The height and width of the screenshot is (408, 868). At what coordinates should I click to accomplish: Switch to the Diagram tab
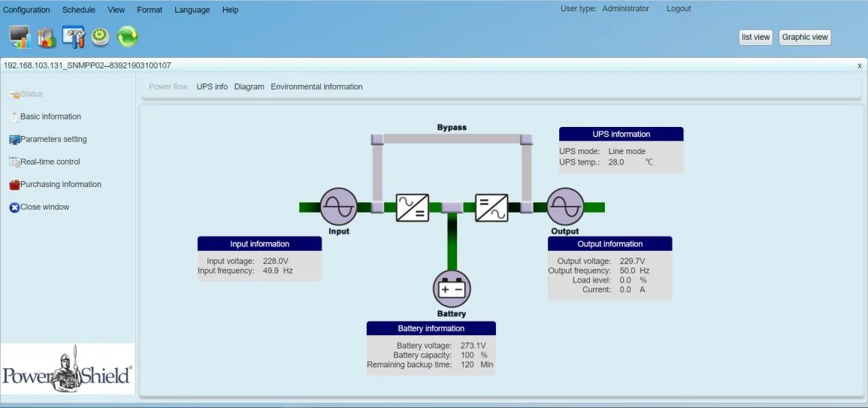click(x=249, y=87)
